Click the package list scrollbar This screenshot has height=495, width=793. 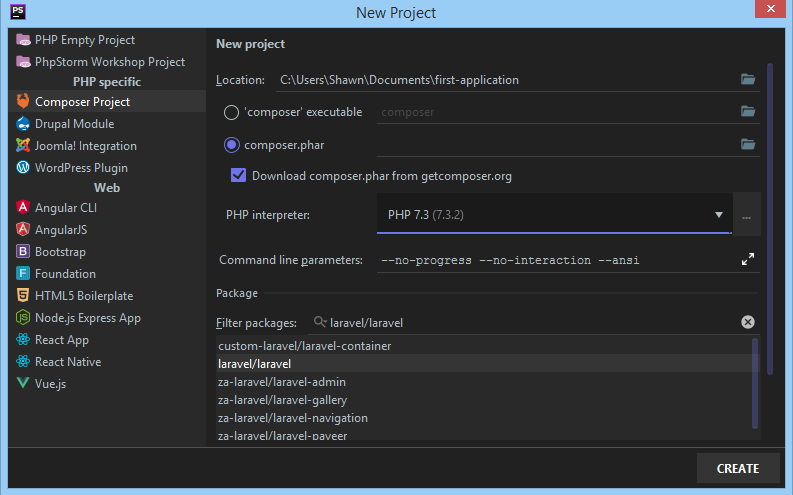pyautogui.click(x=755, y=383)
